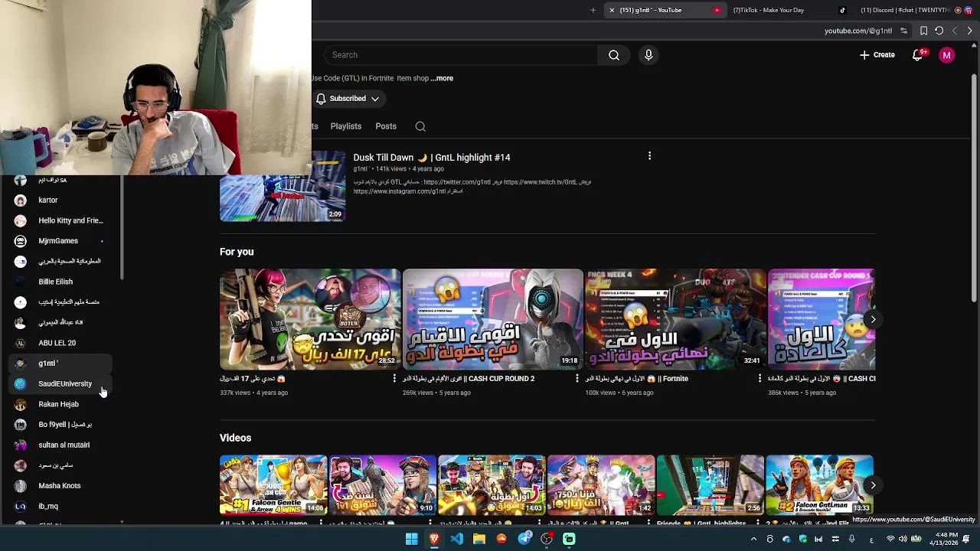Open Billie Eilish channel in sidebar
The width and height of the screenshot is (980, 551).
coord(61,282)
